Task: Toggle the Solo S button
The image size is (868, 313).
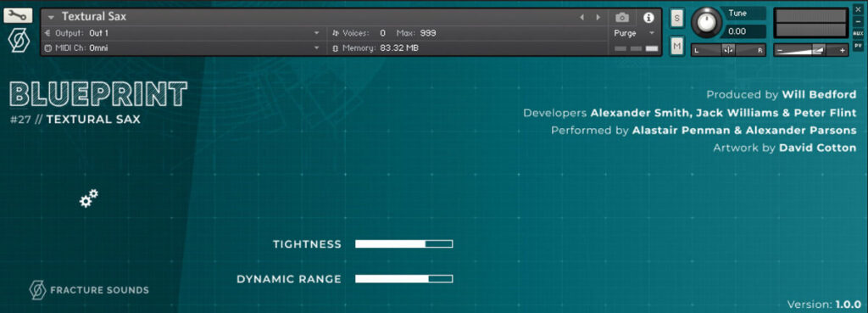Action: (676, 19)
